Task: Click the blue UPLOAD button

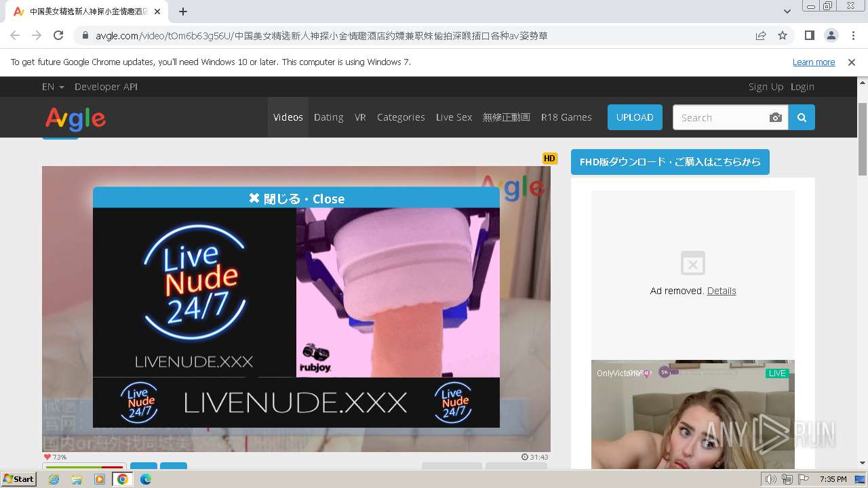Action: 635,117
